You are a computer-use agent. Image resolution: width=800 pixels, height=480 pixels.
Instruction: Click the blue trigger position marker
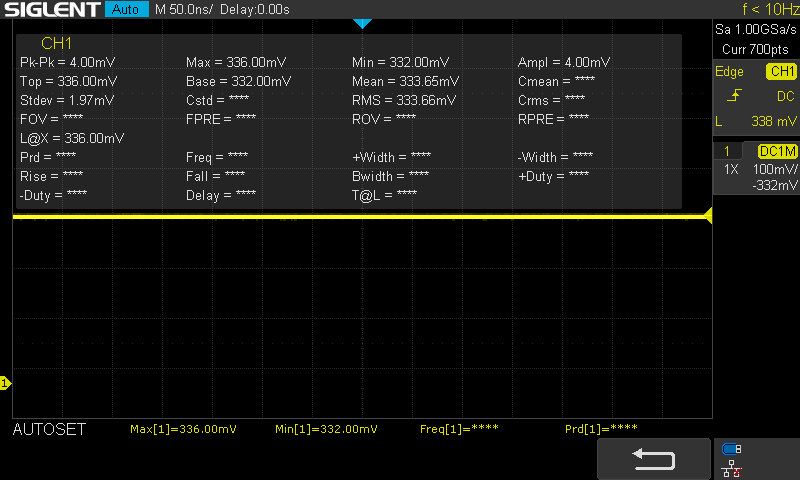[362, 23]
